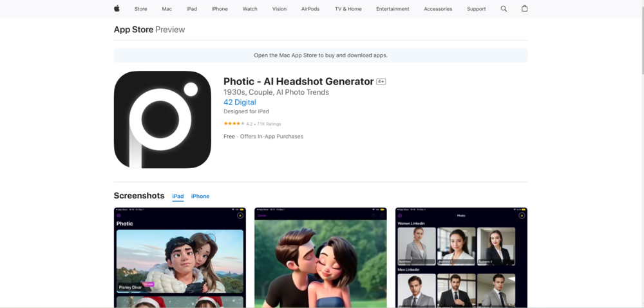This screenshot has width=644, height=308.
Task: Select iPhone in navigation bar
Action: (220, 9)
